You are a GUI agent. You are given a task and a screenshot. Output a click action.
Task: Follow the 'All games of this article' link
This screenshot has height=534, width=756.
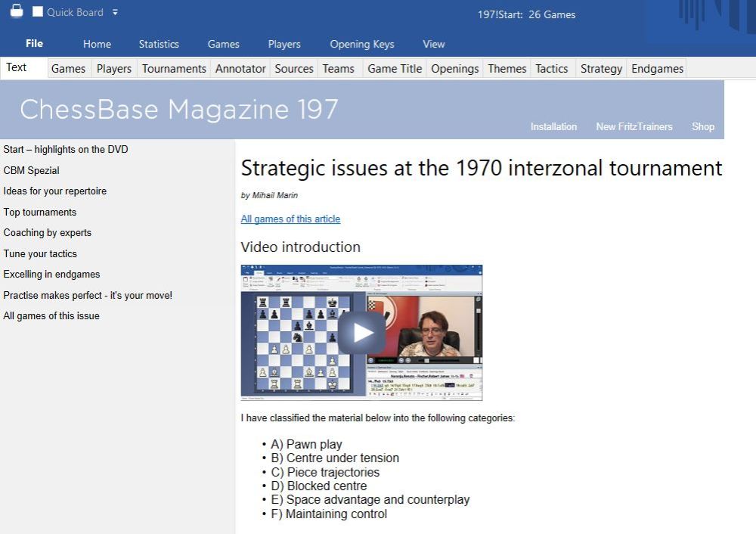coord(290,219)
